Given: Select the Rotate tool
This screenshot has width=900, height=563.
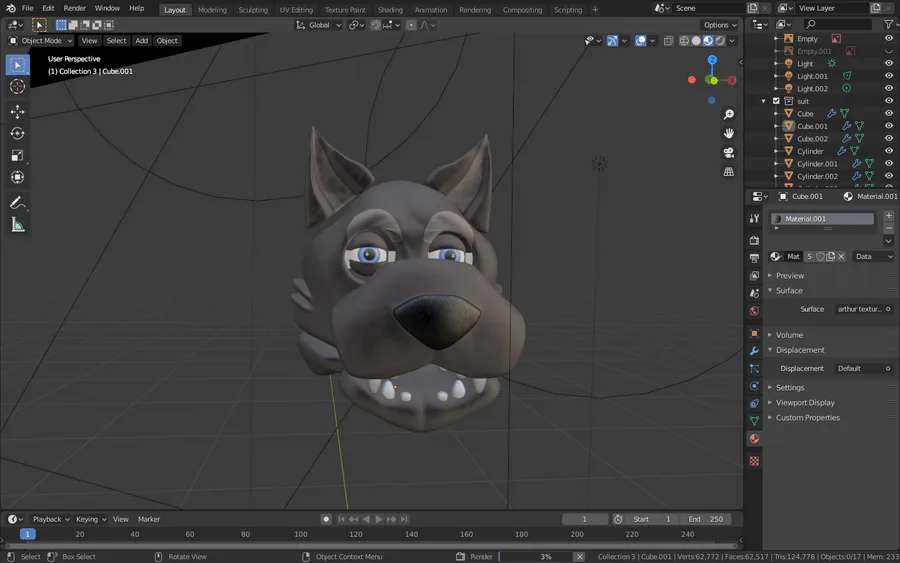Looking at the screenshot, I should tap(17, 133).
